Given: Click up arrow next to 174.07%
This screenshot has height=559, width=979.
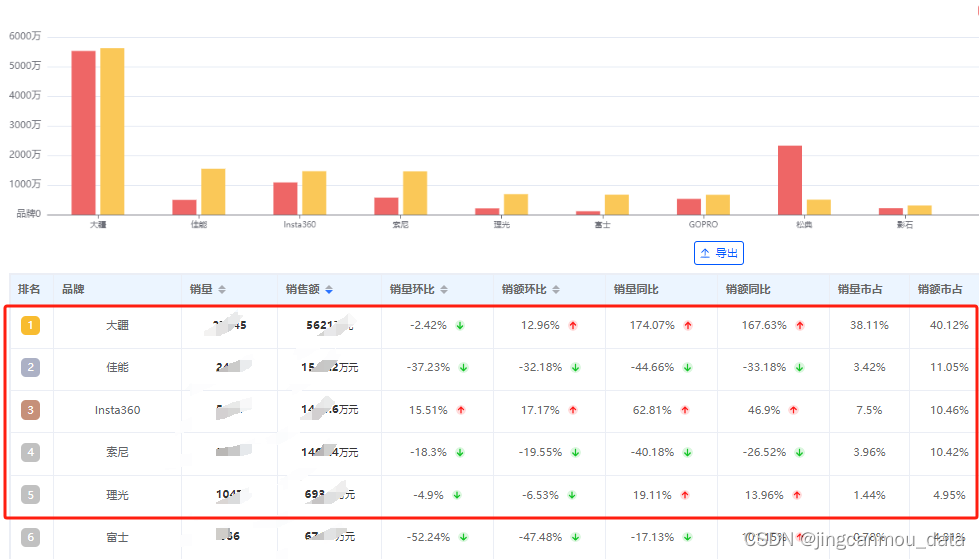Looking at the screenshot, I should click(688, 325).
